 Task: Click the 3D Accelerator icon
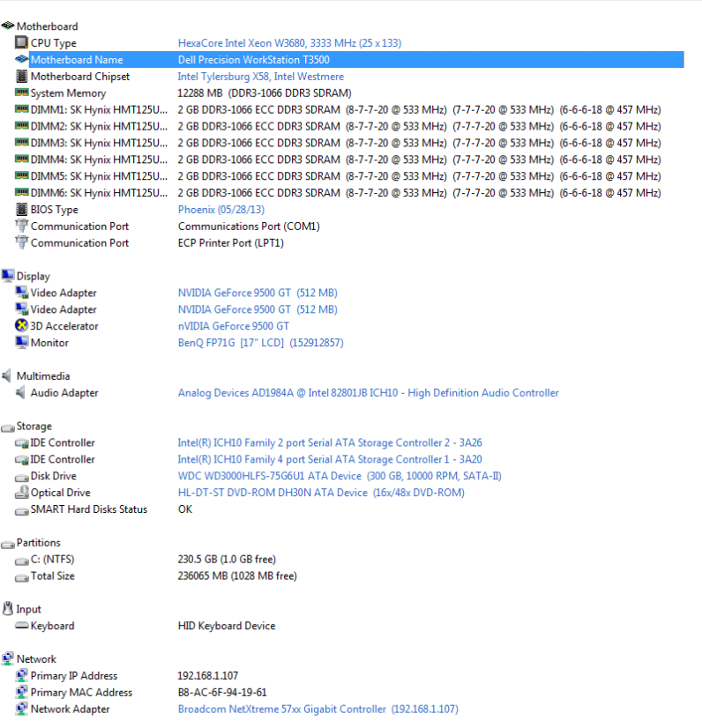point(21,325)
